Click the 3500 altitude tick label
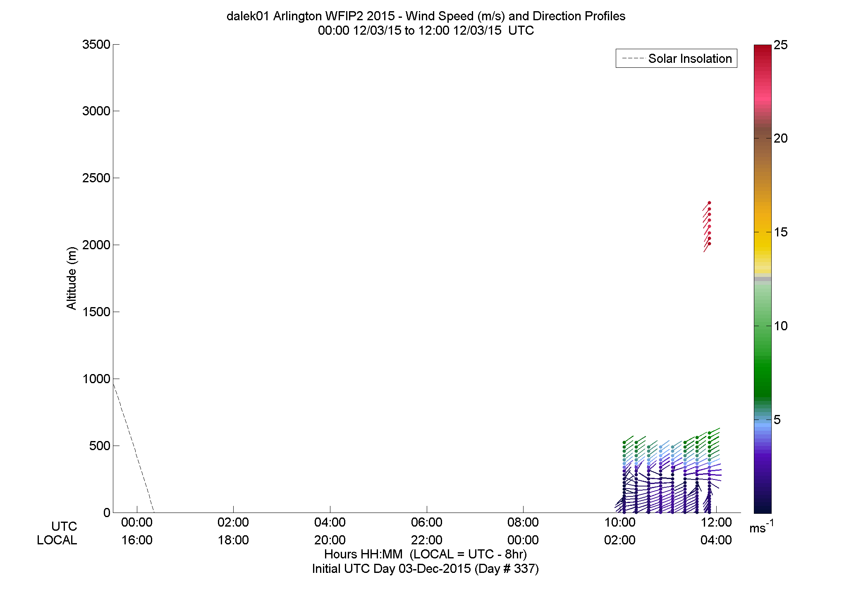Screen dimensions: 868x589 coord(96,44)
